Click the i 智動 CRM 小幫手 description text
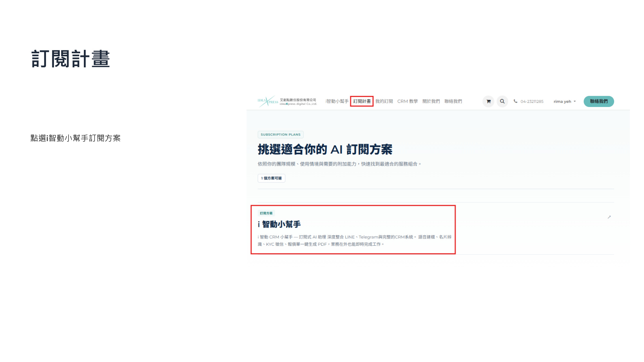 pyautogui.click(x=355, y=241)
